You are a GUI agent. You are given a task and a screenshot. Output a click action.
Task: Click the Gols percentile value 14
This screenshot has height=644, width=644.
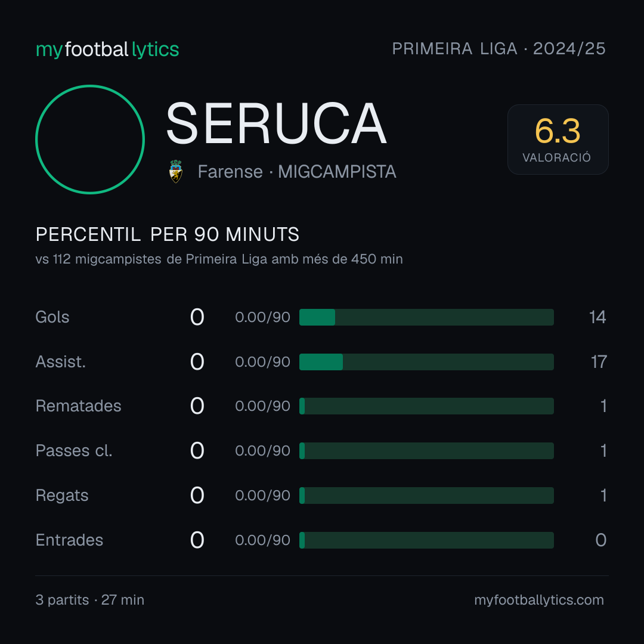pyautogui.click(x=597, y=317)
